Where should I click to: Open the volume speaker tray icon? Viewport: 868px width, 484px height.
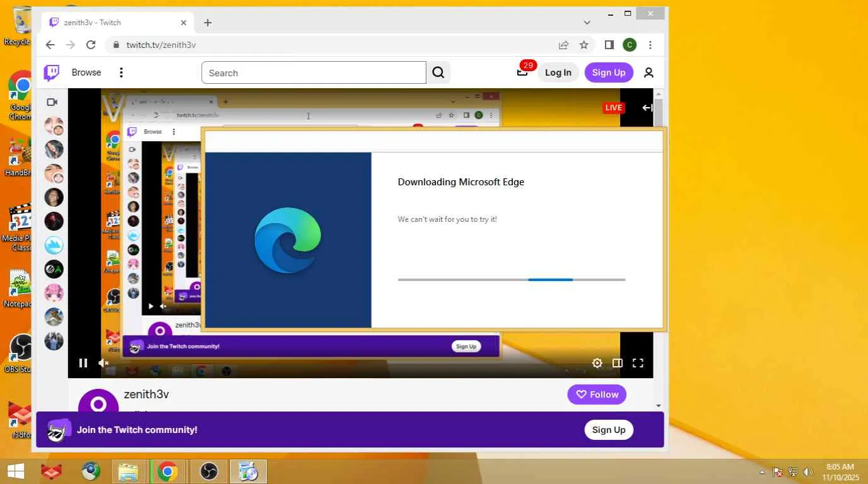click(x=808, y=472)
